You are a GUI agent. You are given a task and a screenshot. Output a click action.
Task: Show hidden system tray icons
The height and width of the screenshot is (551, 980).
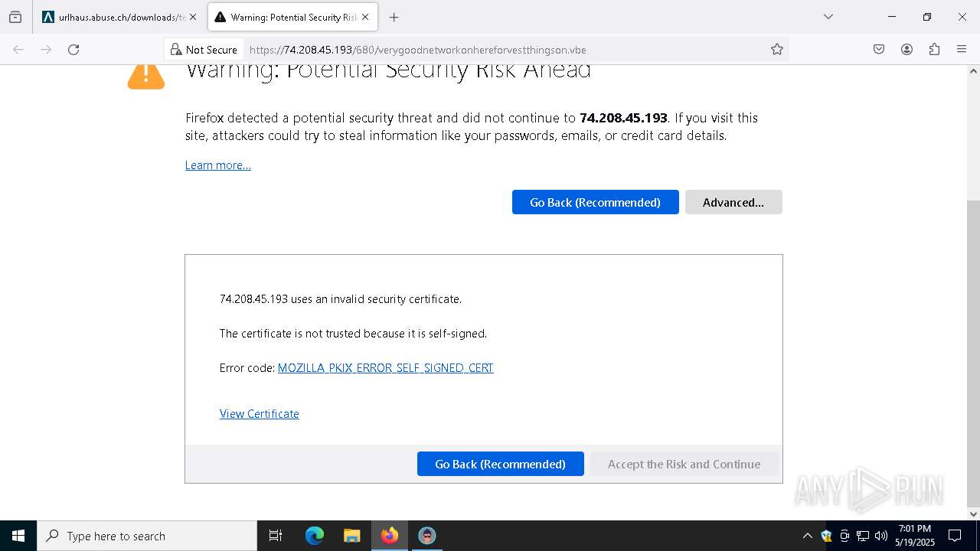pyautogui.click(x=807, y=536)
